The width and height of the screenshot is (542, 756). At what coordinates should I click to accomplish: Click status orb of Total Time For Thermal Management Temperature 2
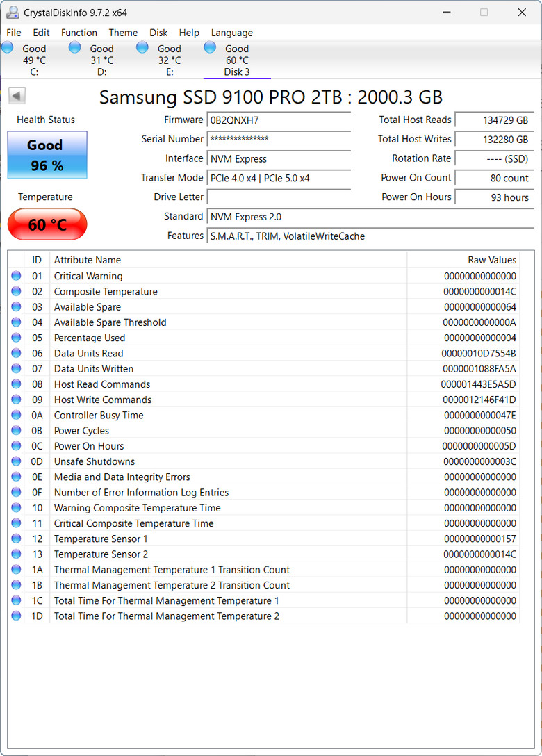[x=17, y=616]
